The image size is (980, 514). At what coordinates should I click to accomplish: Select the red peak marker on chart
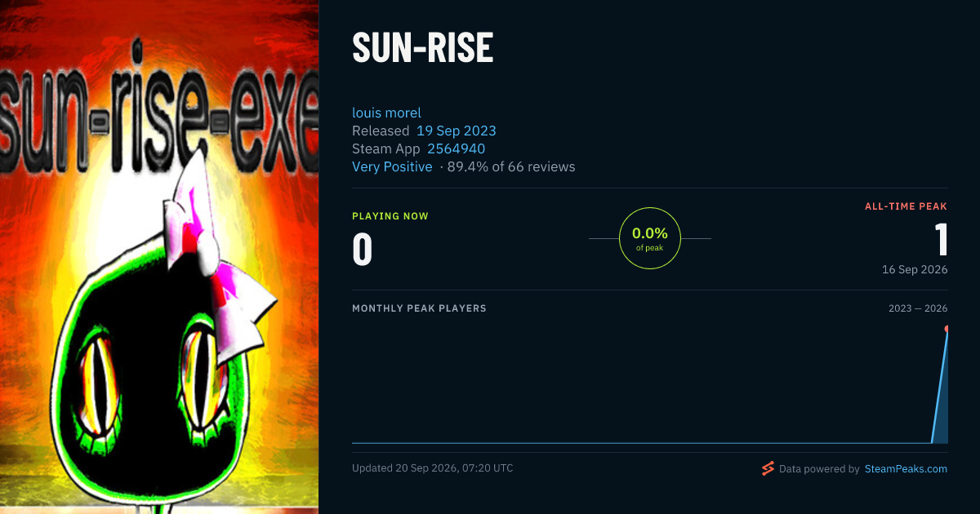(947, 329)
